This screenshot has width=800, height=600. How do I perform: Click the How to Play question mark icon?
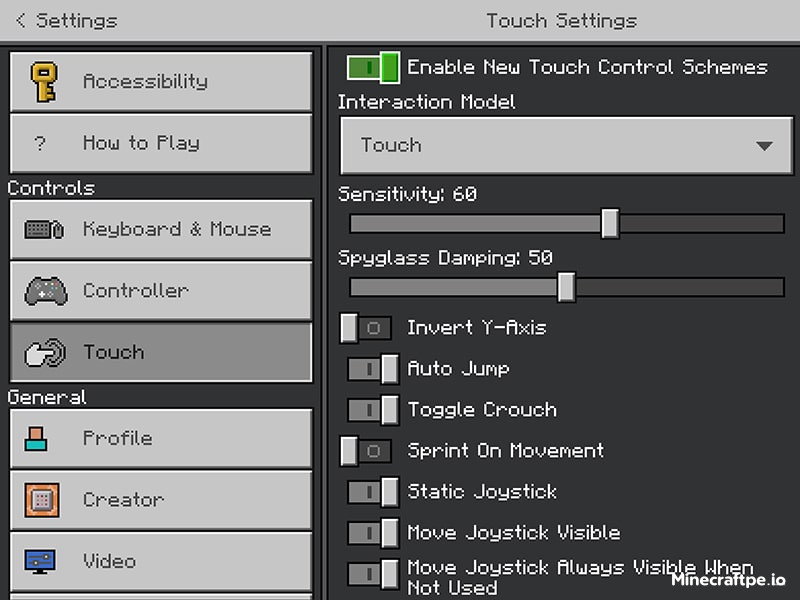point(40,143)
